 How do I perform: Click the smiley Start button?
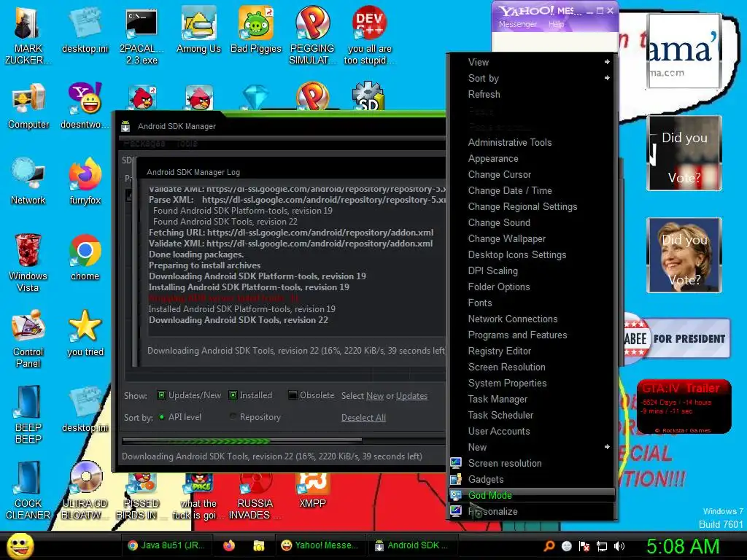20,545
